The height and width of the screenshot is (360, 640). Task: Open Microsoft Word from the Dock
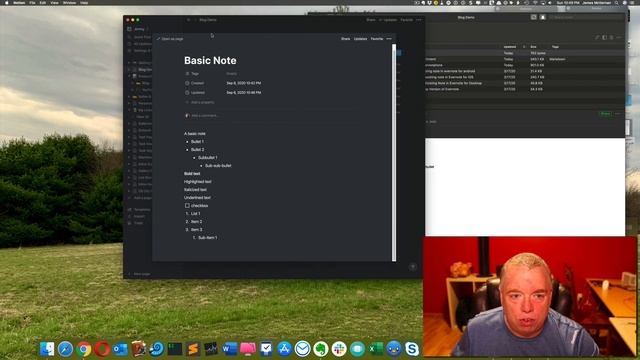point(229,349)
